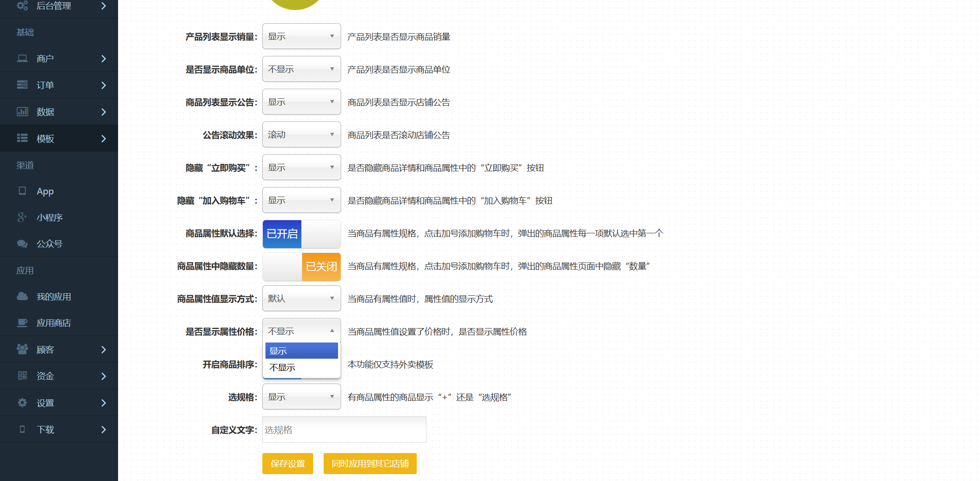Click 自定义文字 input field
The width and height of the screenshot is (980, 481).
(344, 430)
